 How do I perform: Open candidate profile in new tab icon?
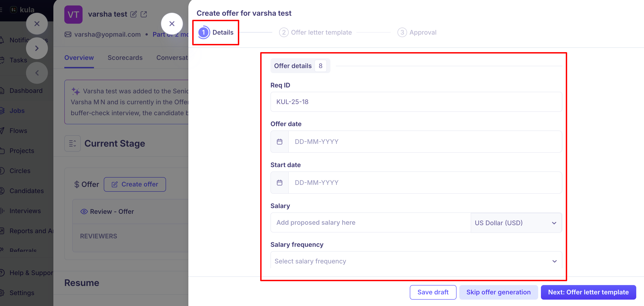tap(144, 14)
